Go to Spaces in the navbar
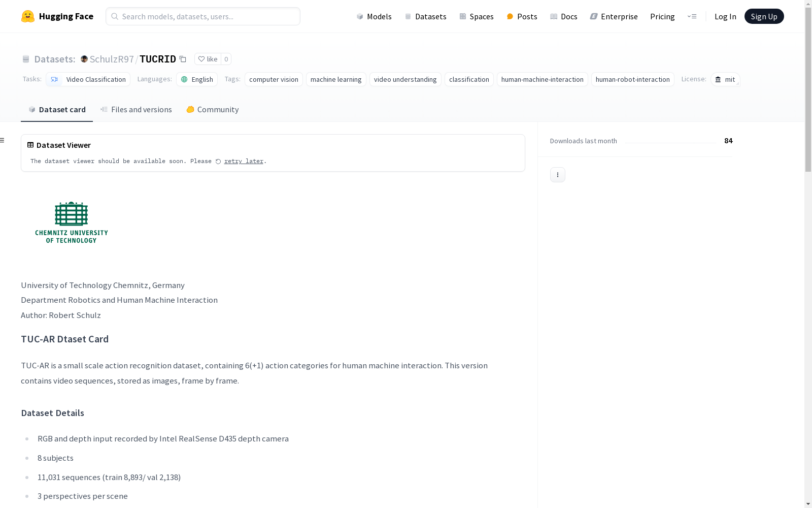812x508 pixels. (x=477, y=16)
